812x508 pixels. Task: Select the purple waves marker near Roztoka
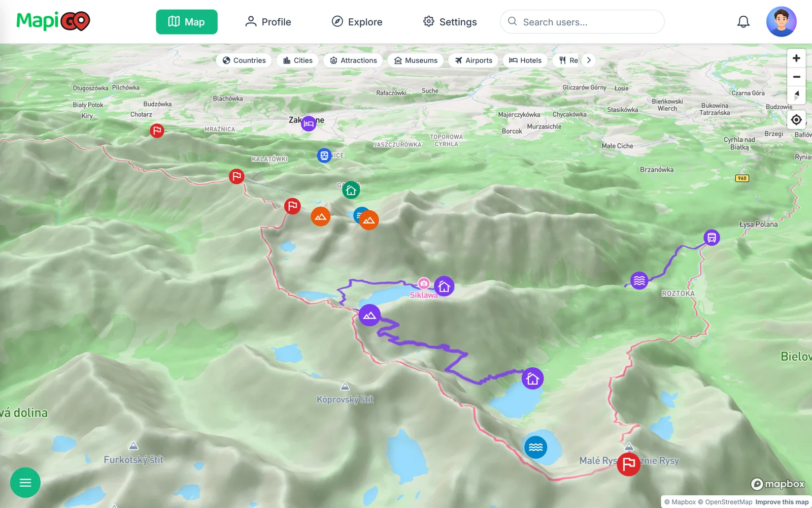point(639,280)
